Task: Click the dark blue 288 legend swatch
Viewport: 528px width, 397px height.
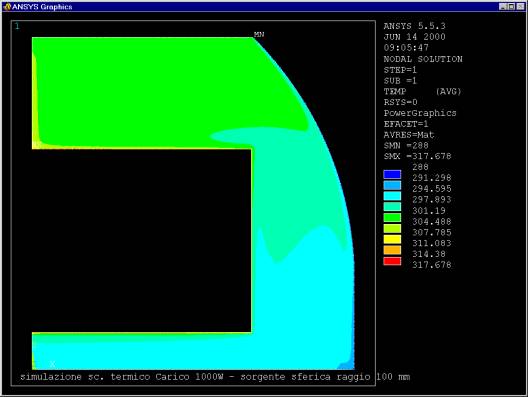Action: point(392,174)
